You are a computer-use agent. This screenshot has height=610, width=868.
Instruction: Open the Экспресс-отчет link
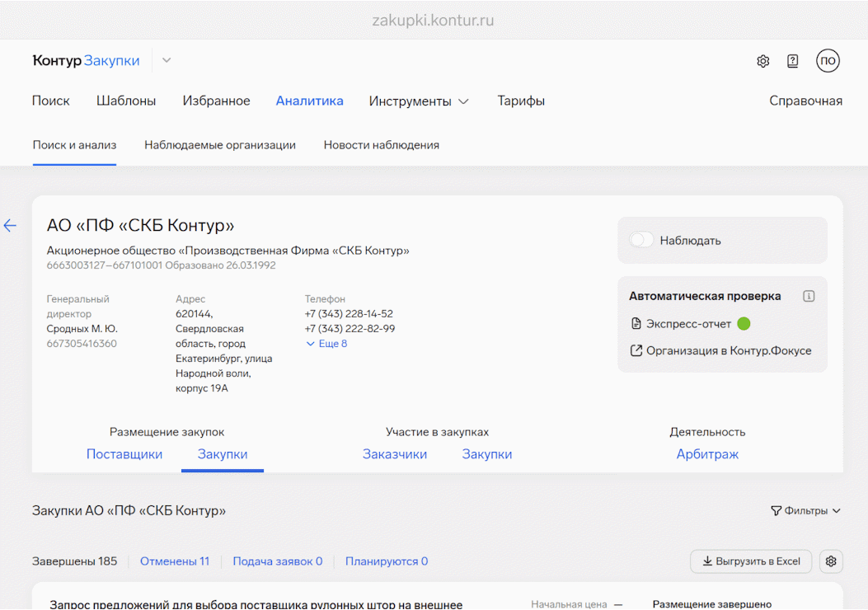point(682,324)
